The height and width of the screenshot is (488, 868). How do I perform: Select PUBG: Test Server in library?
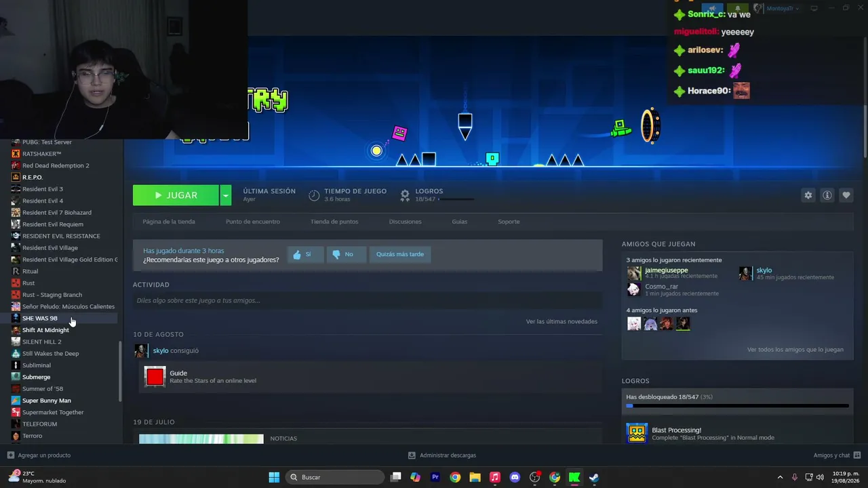click(x=47, y=142)
